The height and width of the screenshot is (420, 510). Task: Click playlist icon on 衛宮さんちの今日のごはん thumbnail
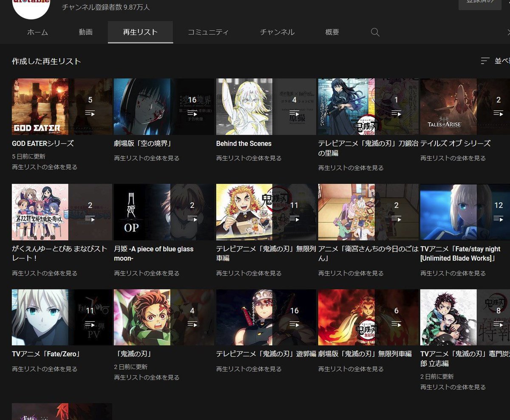[x=396, y=219]
